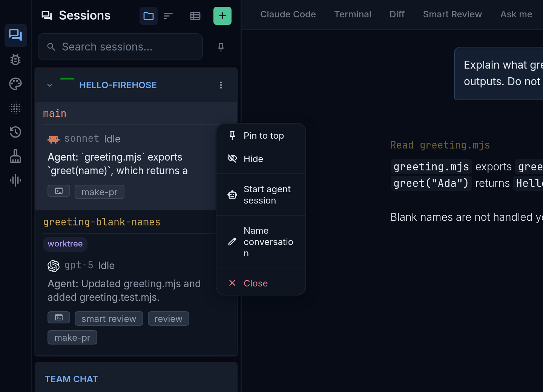Click the greet("Ada") inline code

pyautogui.click(x=431, y=183)
